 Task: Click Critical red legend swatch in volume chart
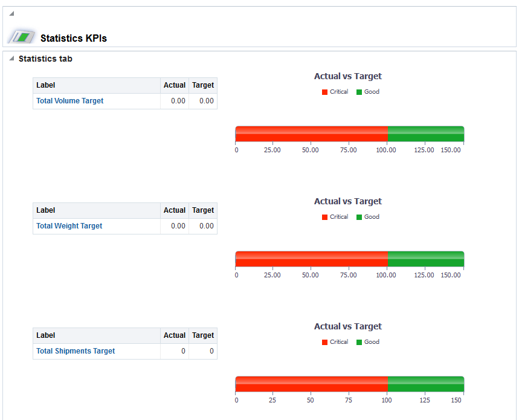[x=324, y=92]
